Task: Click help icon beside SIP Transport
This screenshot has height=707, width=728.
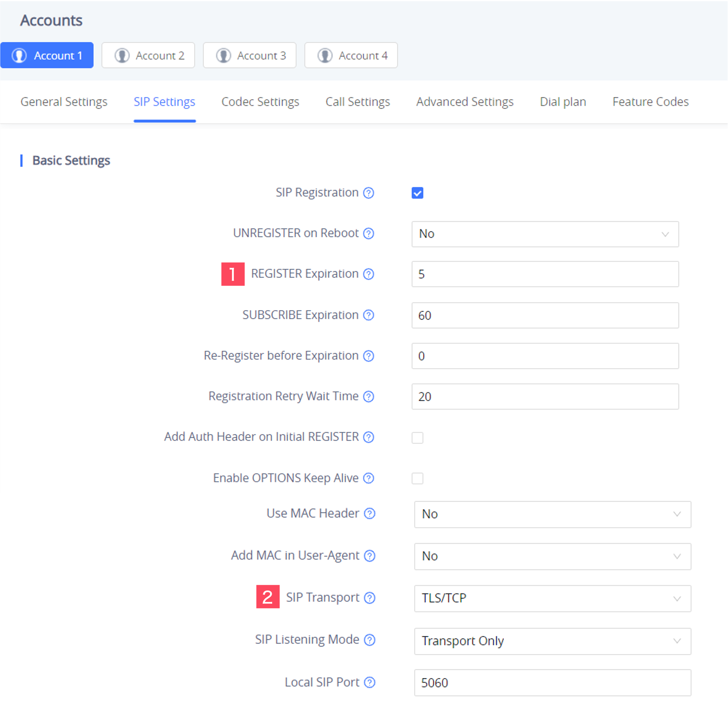Action: click(370, 598)
